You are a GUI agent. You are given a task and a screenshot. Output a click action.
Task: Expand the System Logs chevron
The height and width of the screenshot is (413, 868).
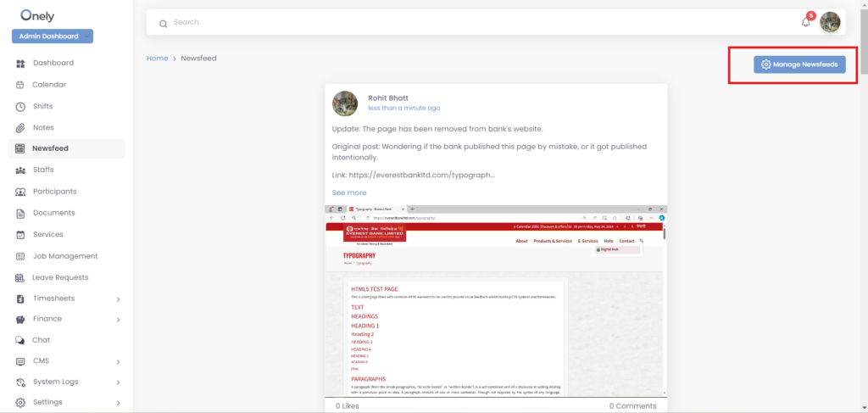[118, 382]
